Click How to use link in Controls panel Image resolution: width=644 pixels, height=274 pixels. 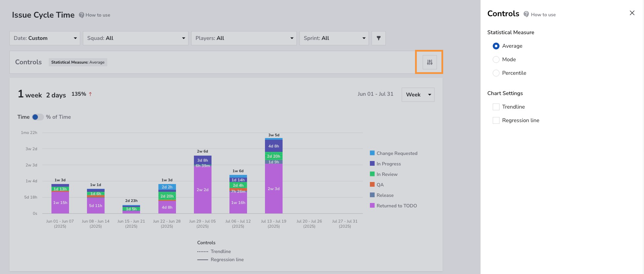tap(543, 15)
